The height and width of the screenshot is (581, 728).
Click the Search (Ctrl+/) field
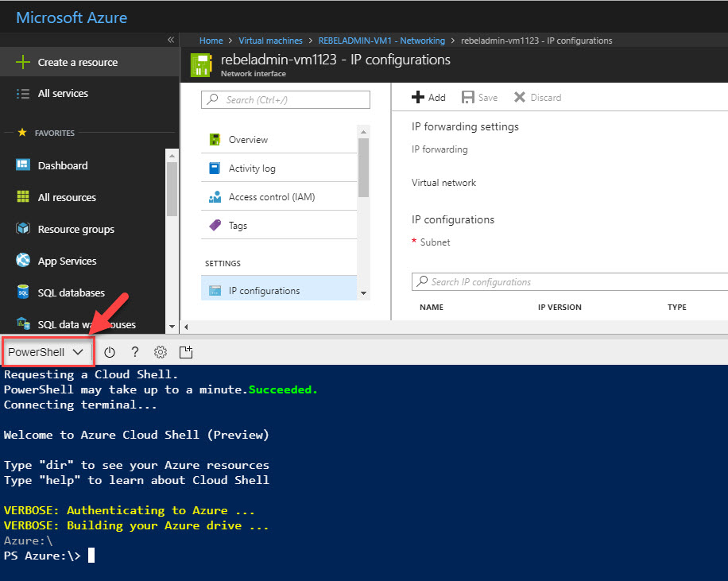285,99
